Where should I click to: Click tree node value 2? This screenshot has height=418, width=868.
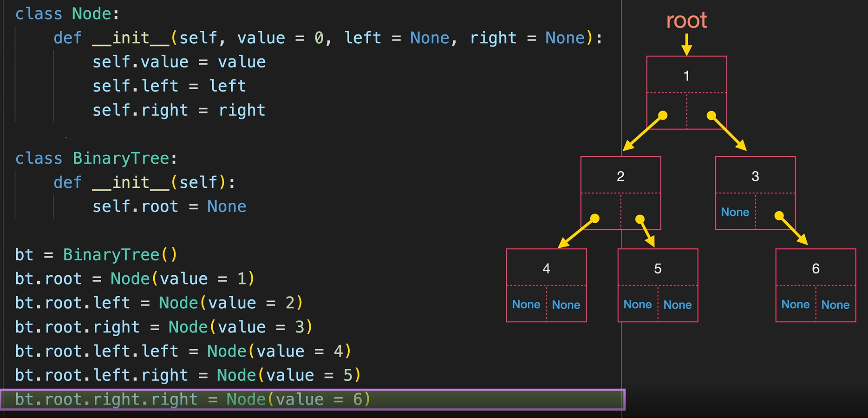(x=620, y=176)
